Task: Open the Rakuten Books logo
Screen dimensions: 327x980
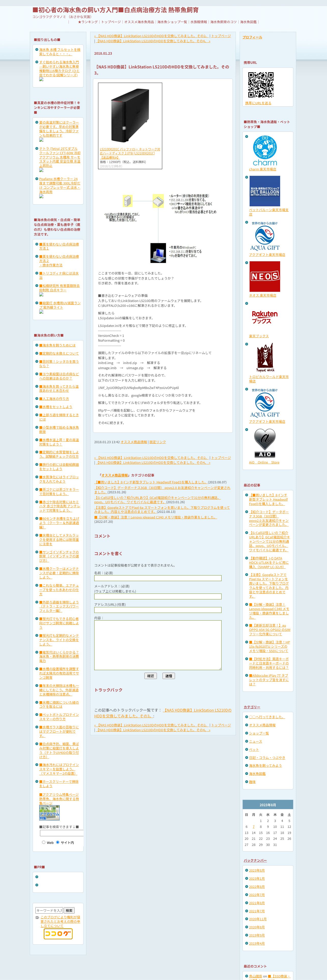Action: (265, 317)
